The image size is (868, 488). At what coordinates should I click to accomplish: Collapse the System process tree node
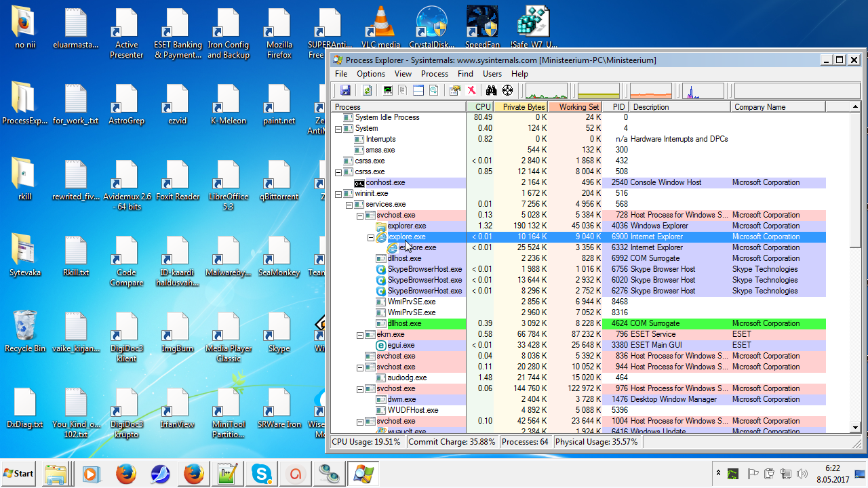point(339,129)
